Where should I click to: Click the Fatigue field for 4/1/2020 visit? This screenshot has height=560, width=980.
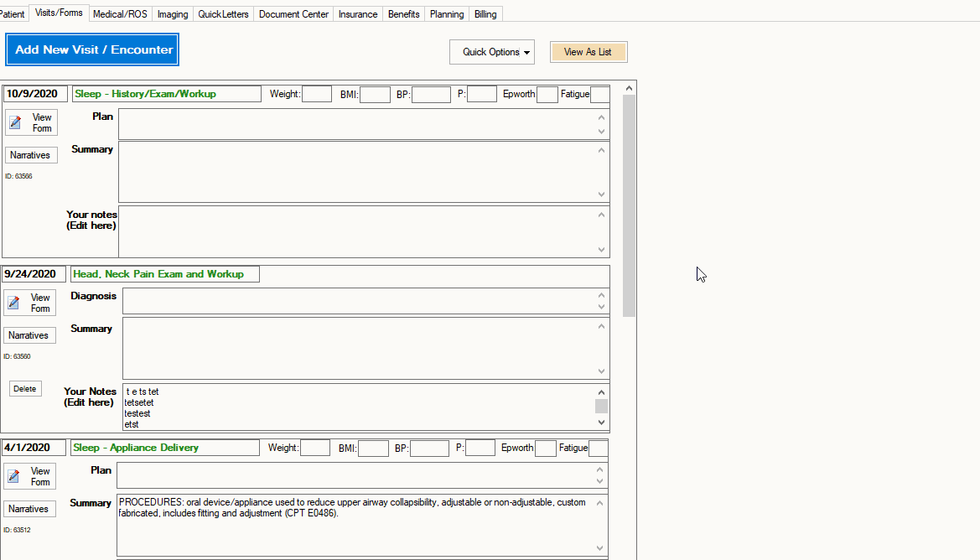(x=598, y=449)
